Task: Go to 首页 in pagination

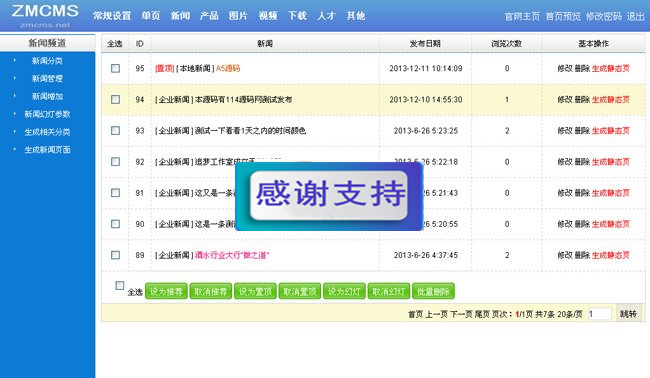Action: point(415,314)
